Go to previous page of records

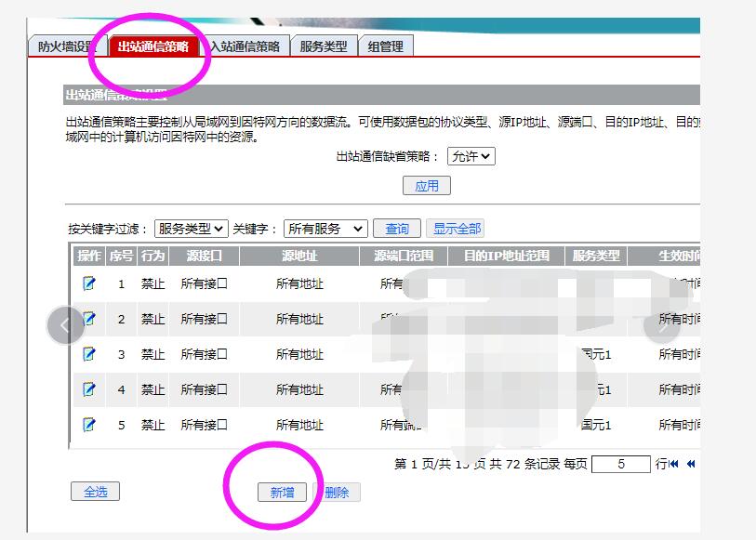click(x=691, y=464)
